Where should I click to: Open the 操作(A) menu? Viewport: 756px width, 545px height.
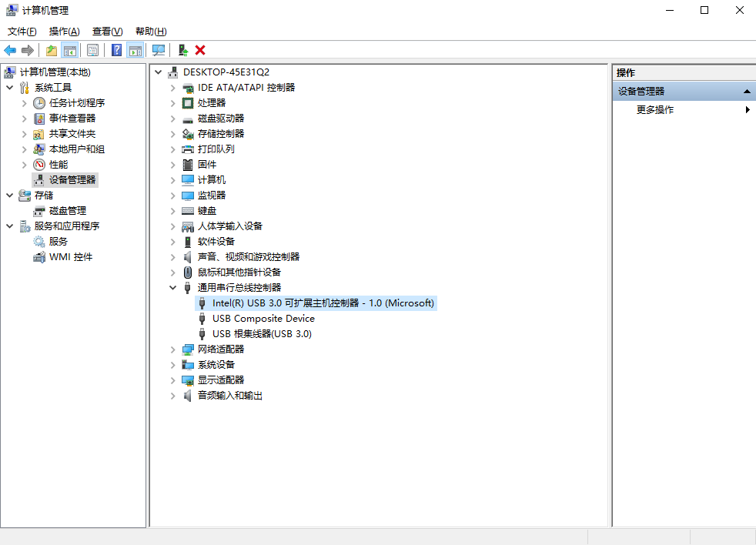pyautogui.click(x=64, y=32)
